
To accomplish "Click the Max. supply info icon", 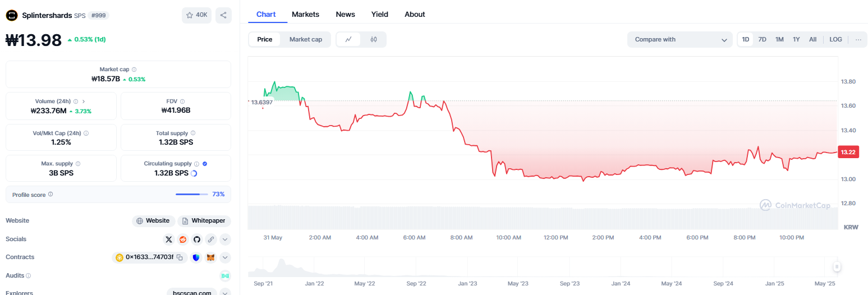I will coord(78,164).
